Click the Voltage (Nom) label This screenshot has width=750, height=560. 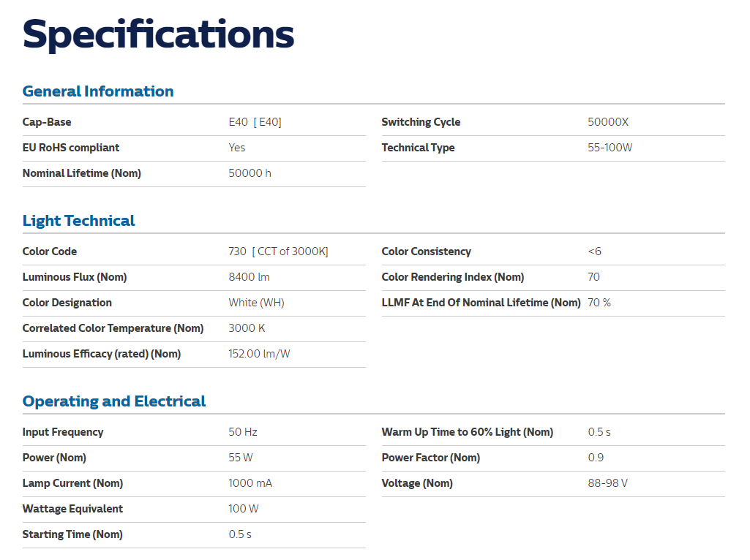[x=417, y=483]
